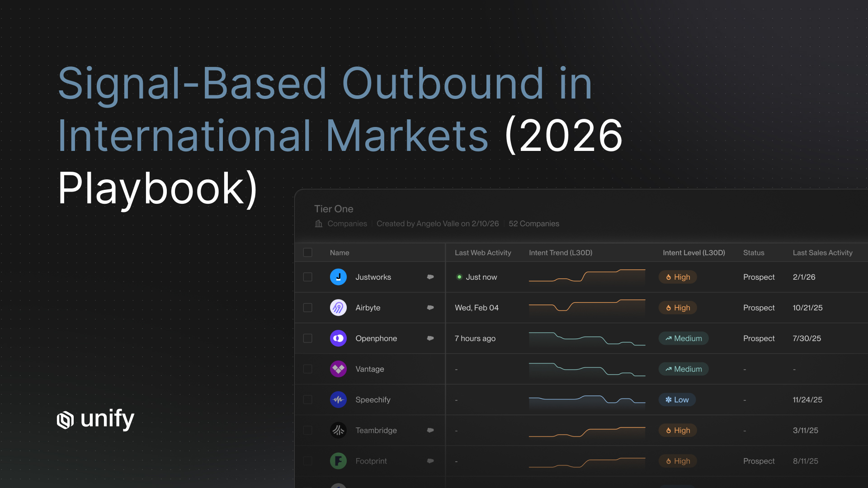This screenshot has width=868, height=488.
Task: Click the High intent badge for Teambridge
Action: [678, 431]
